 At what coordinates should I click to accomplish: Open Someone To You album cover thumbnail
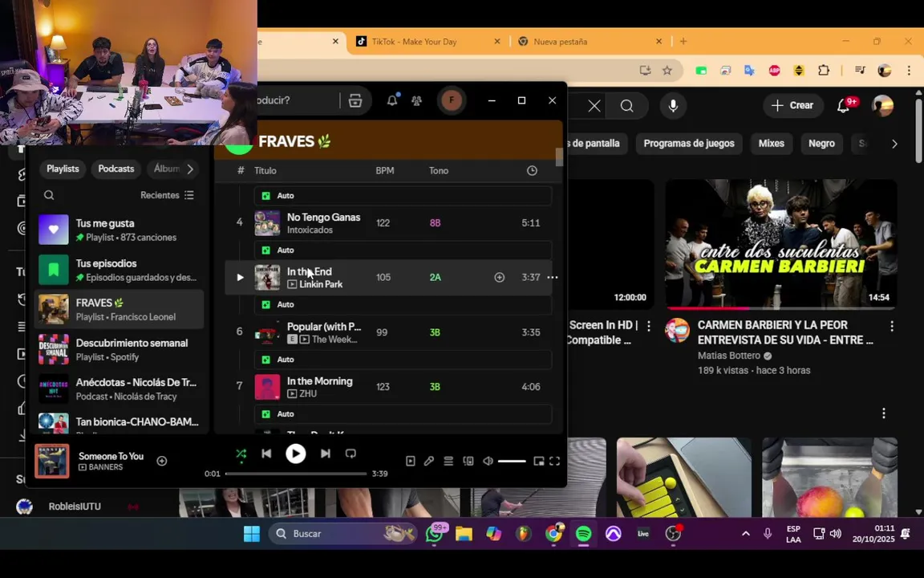52,461
